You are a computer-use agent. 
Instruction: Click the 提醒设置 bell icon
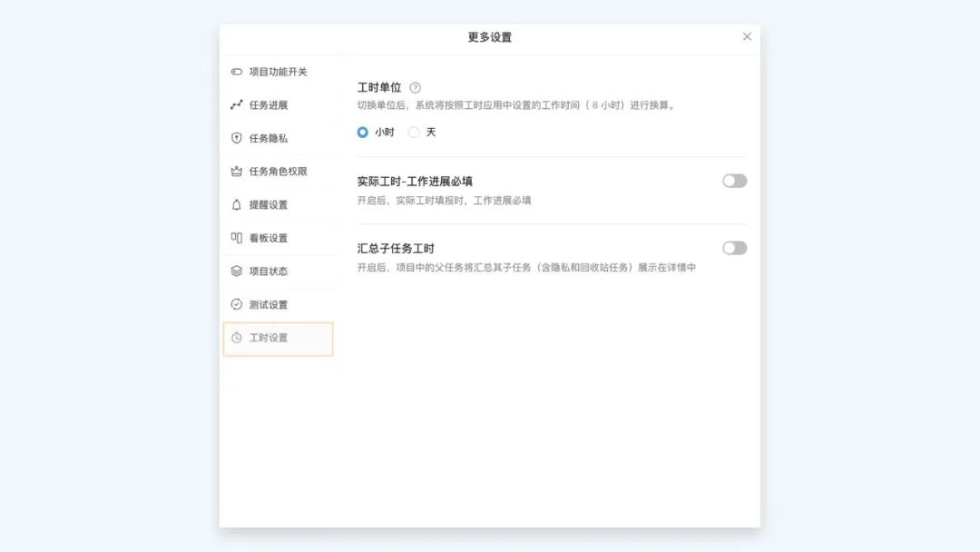click(x=237, y=204)
